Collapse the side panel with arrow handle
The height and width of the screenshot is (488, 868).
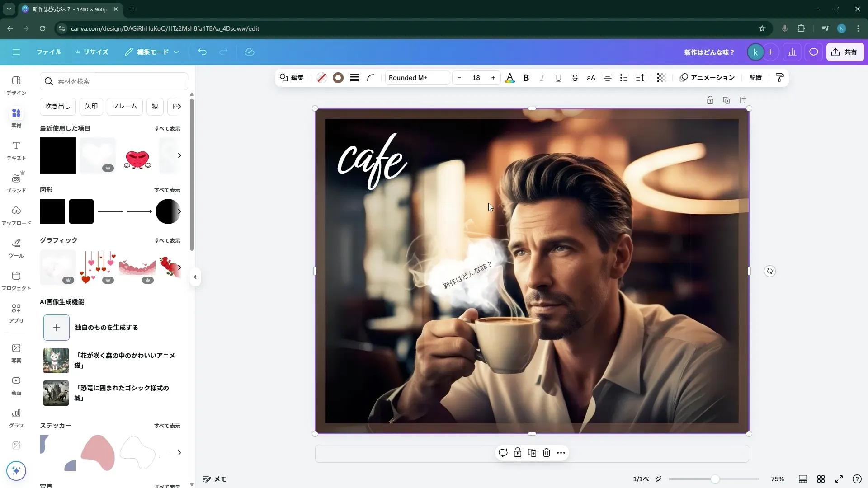(x=195, y=277)
